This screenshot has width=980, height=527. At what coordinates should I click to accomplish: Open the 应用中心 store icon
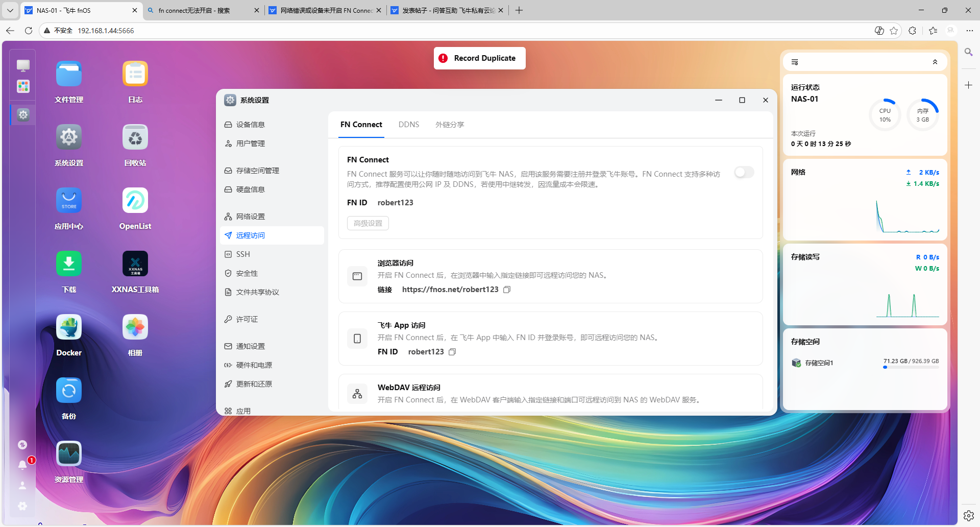pos(69,201)
